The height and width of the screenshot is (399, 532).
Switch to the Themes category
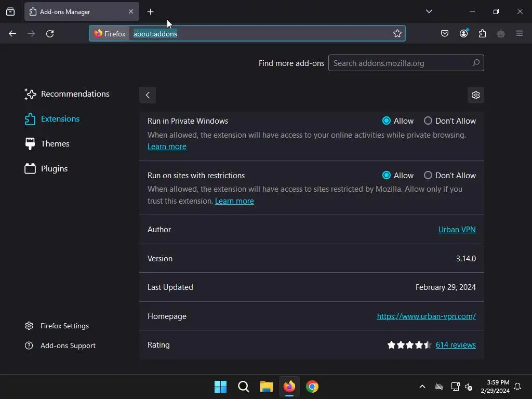click(47, 144)
